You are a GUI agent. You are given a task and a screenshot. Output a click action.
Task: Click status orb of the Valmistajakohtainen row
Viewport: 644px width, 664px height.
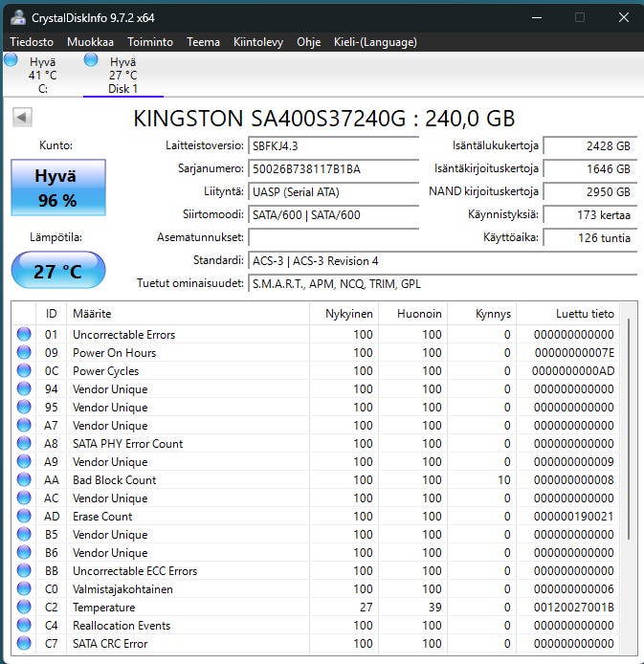[x=24, y=588]
